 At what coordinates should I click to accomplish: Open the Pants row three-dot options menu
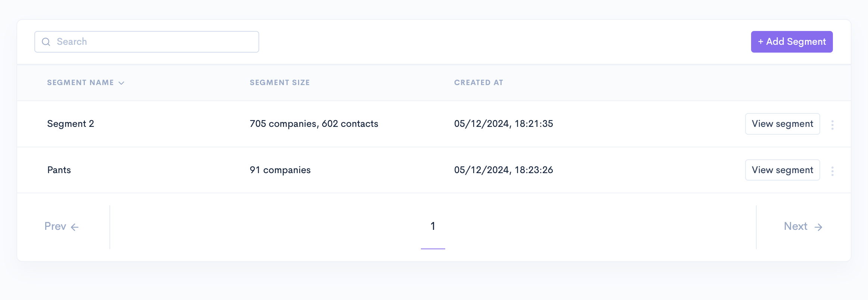[x=832, y=171]
